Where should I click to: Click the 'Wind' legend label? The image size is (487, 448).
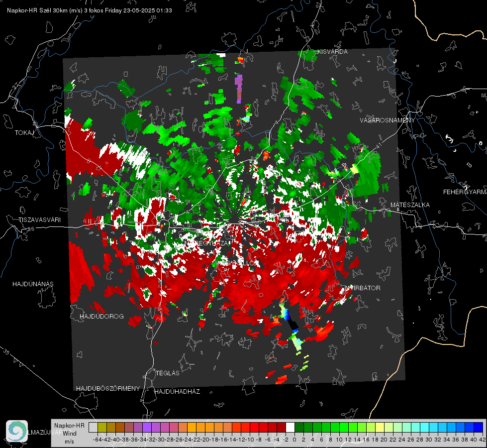[70, 433]
